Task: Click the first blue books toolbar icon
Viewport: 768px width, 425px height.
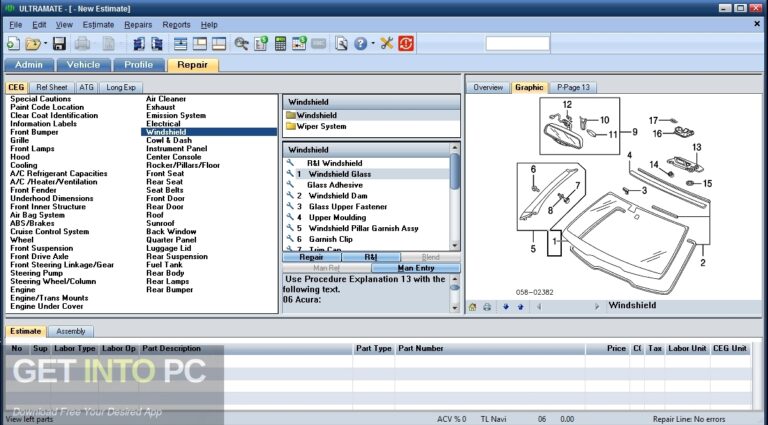Action: click(139, 44)
